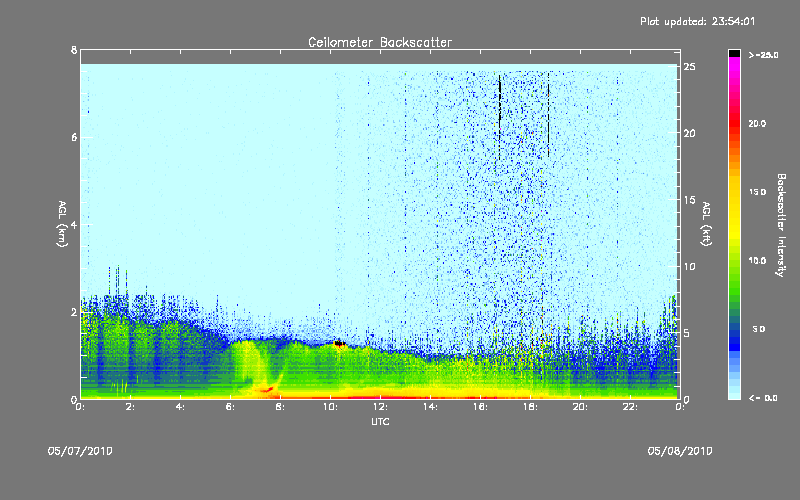Image resolution: width=800 pixels, height=500 pixels.
Task: Click the '12:' hour tick on the UTC axis
Action: click(x=381, y=407)
